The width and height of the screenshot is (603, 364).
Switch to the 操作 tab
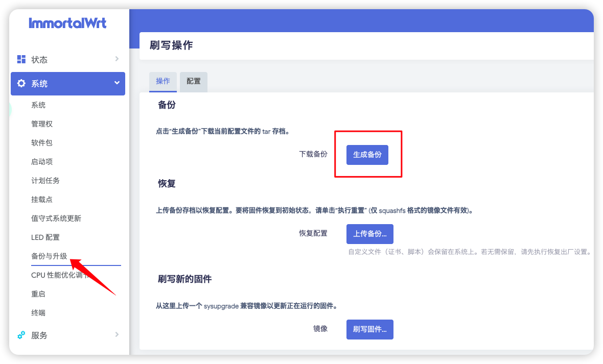(163, 81)
